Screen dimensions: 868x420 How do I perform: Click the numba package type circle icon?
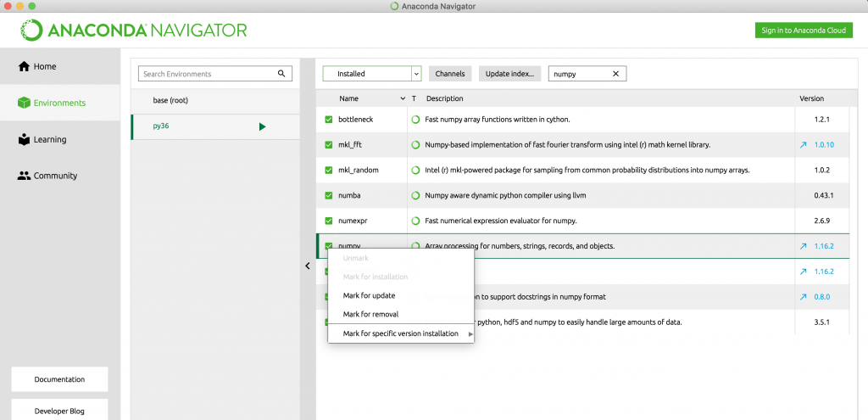coord(415,196)
